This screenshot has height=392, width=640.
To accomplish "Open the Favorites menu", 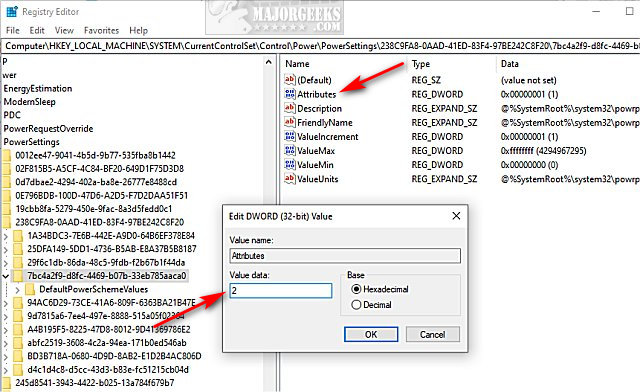I will pos(101,30).
